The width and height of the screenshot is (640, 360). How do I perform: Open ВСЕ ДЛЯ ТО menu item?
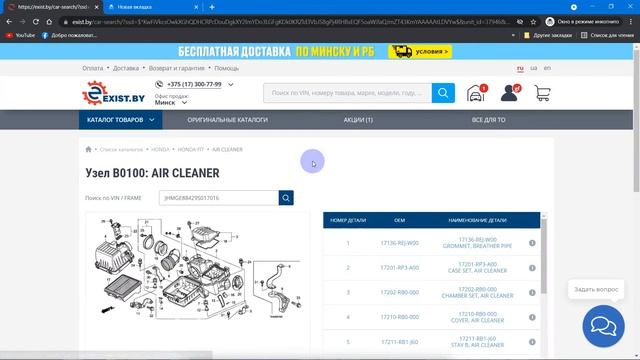(x=488, y=120)
